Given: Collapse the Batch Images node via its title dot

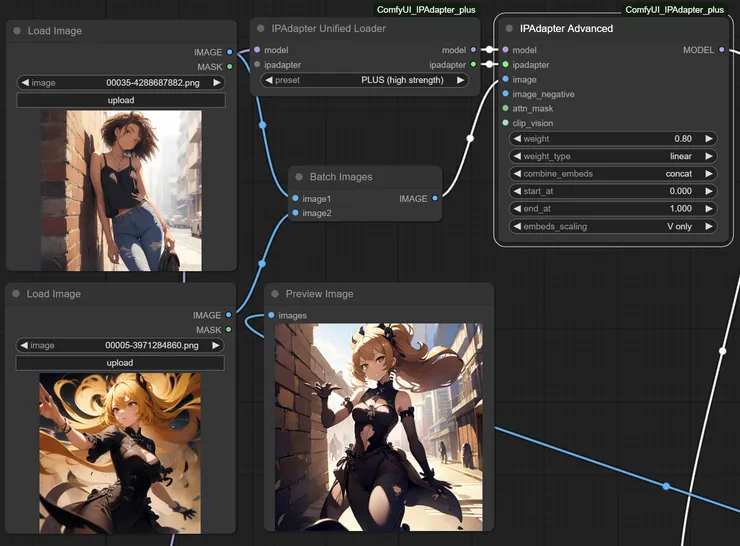Looking at the screenshot, I should 299,177.
